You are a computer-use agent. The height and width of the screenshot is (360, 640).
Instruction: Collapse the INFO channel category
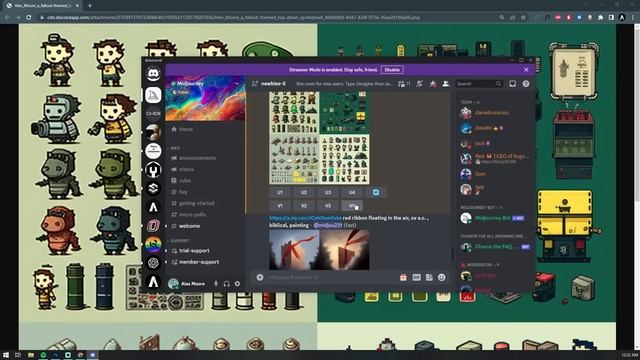(175, 148)
